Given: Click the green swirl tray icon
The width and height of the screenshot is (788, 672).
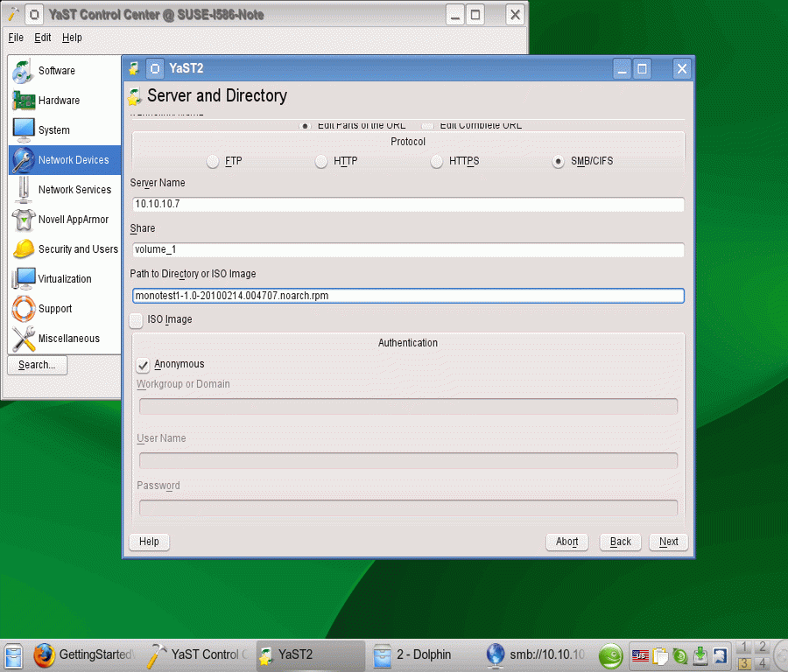Looking at the screenshot, I should [x=680, y=656].
